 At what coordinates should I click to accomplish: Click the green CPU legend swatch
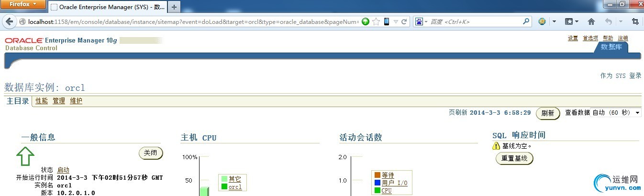tap(377, 190)
